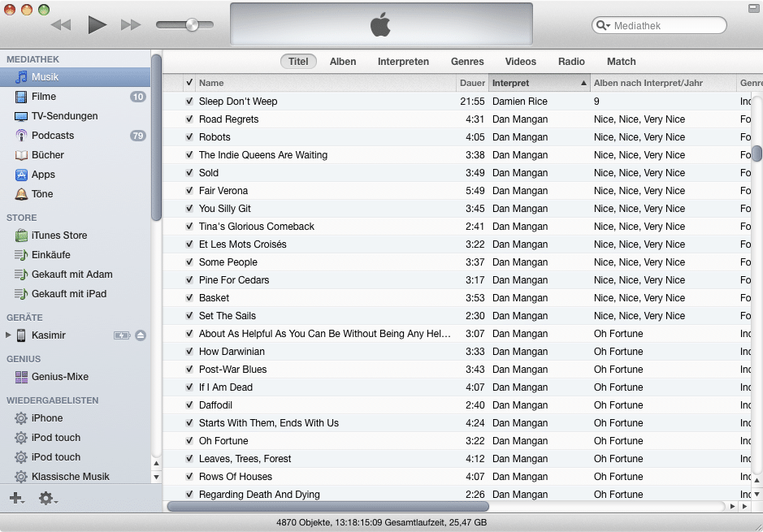This screenshot has height=532, width=763.
Task: Click the Apple logo in the display
Action: (x=380, y=24)
